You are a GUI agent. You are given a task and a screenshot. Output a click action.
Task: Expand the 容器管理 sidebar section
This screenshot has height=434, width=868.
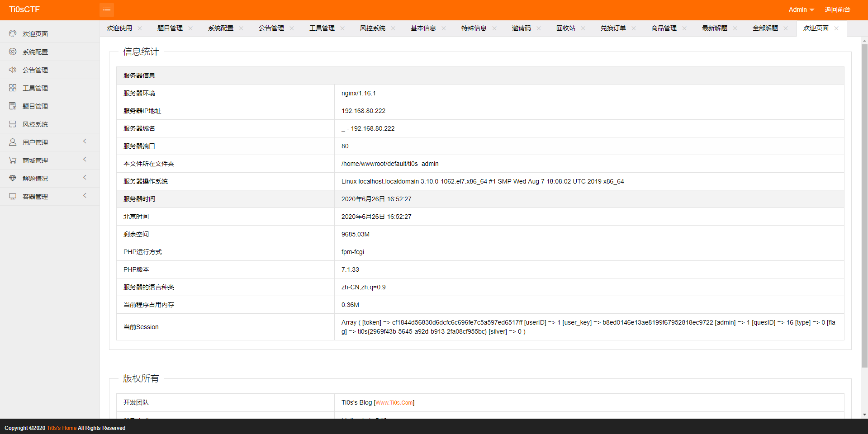pos(85,196)
